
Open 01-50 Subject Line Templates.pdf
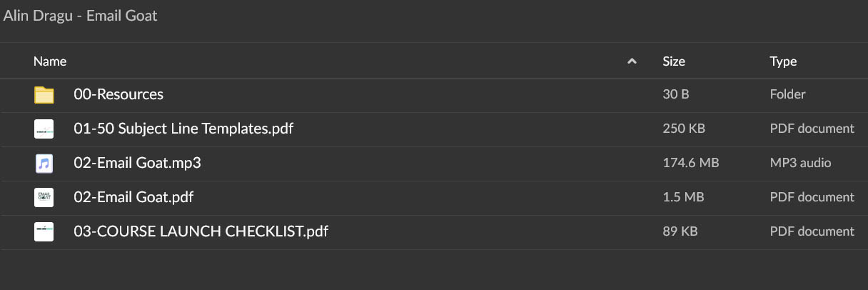point(183,129)
